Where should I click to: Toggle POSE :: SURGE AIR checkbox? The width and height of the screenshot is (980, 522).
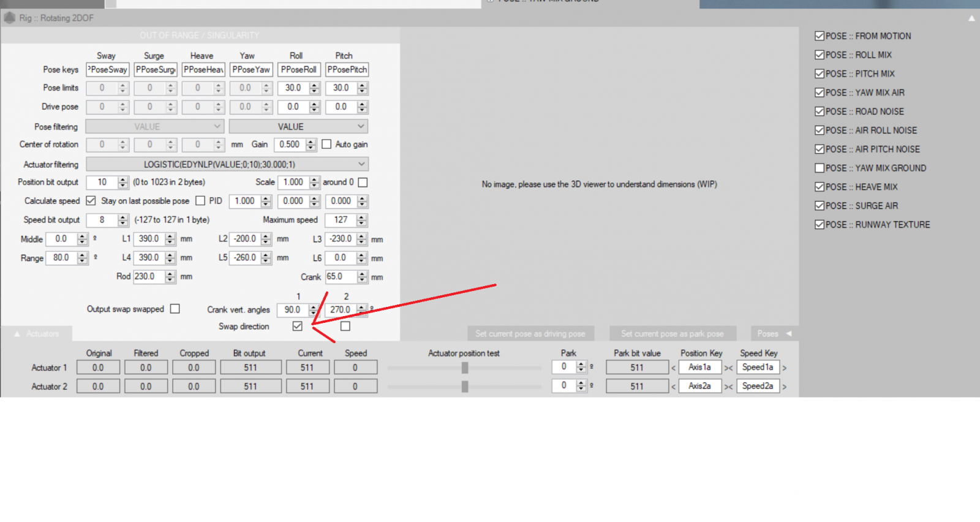[x=820, y=206]
